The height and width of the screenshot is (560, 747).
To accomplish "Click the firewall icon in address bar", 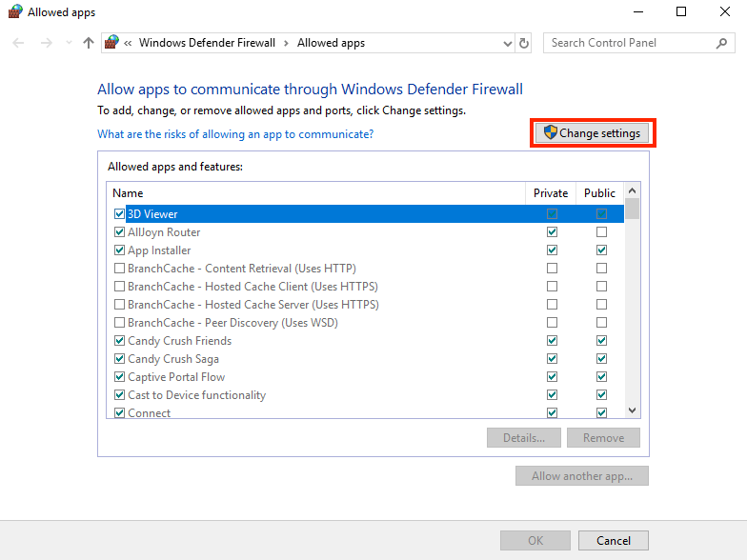I will [x=111, y=42].
